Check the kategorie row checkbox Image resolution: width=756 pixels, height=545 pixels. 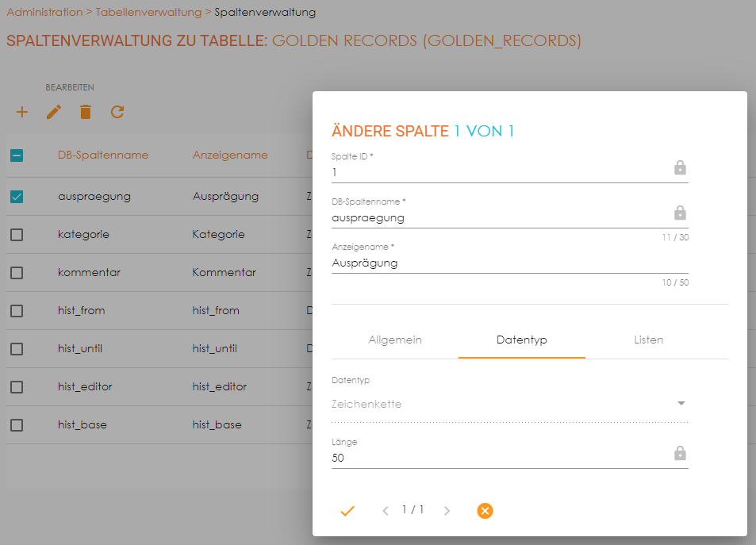(x=17, y=235)
